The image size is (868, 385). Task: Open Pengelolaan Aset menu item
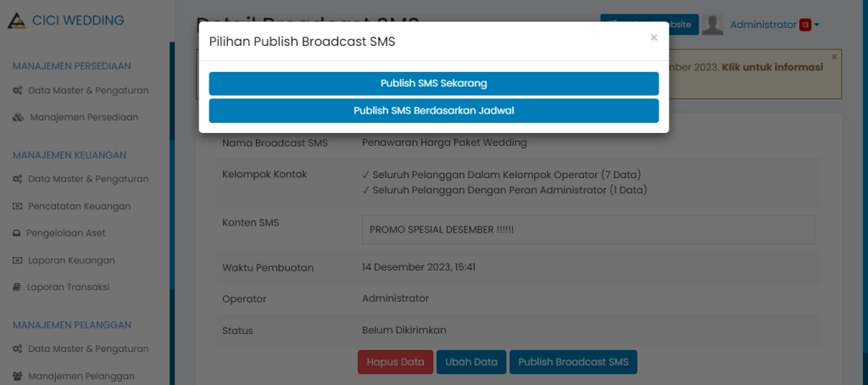(x=66, y=233)
